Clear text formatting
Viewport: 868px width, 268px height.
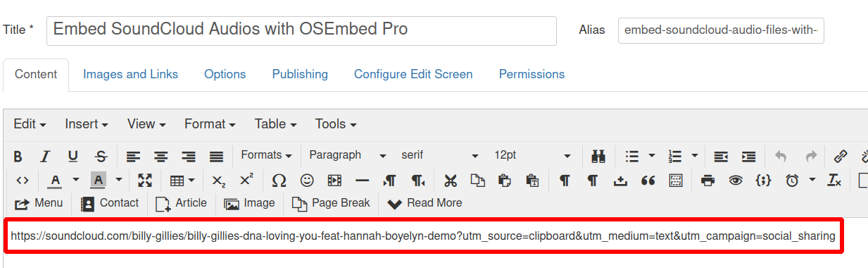point(835,181)
